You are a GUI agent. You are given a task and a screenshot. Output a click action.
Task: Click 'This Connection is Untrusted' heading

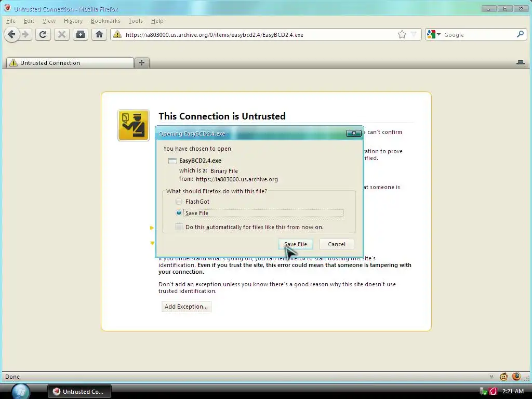(x=222, y=116)
